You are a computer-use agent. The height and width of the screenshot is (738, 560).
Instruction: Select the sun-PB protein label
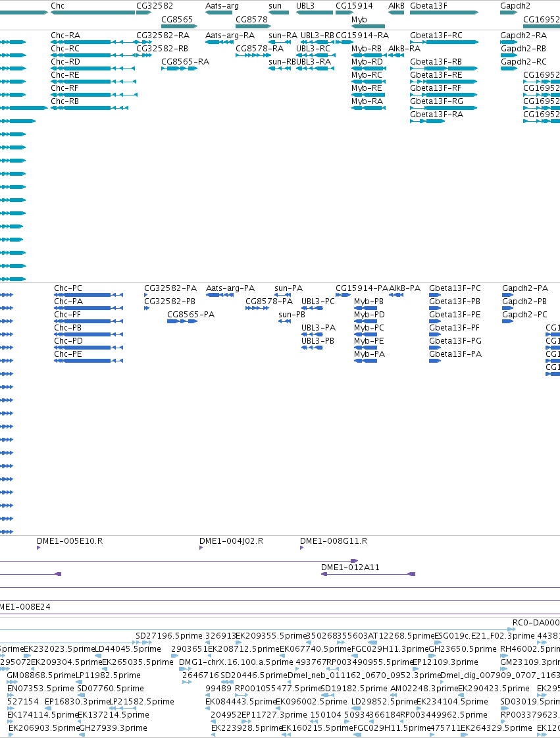(x=292, y=315)
